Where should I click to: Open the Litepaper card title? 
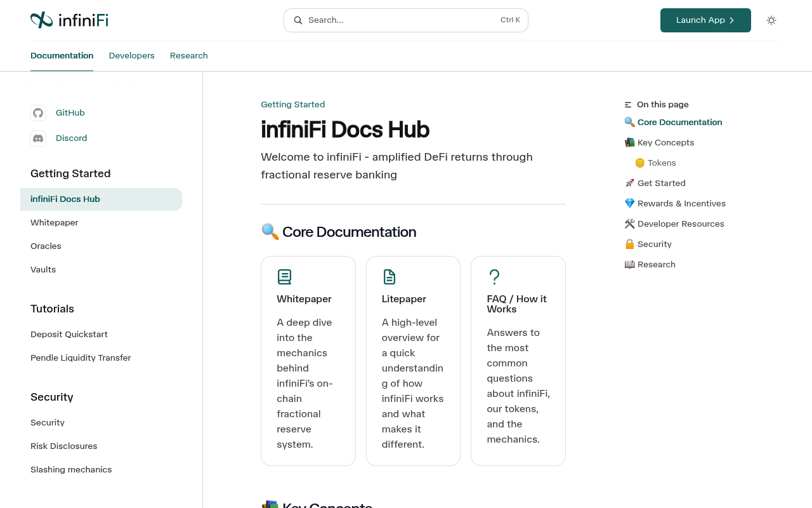[x=404, y=299]
